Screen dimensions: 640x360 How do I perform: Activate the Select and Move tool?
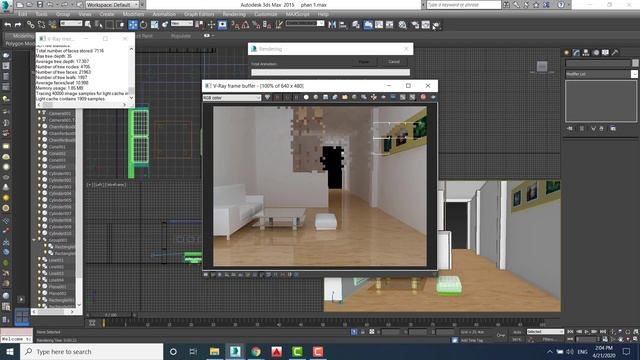(133, 25)
